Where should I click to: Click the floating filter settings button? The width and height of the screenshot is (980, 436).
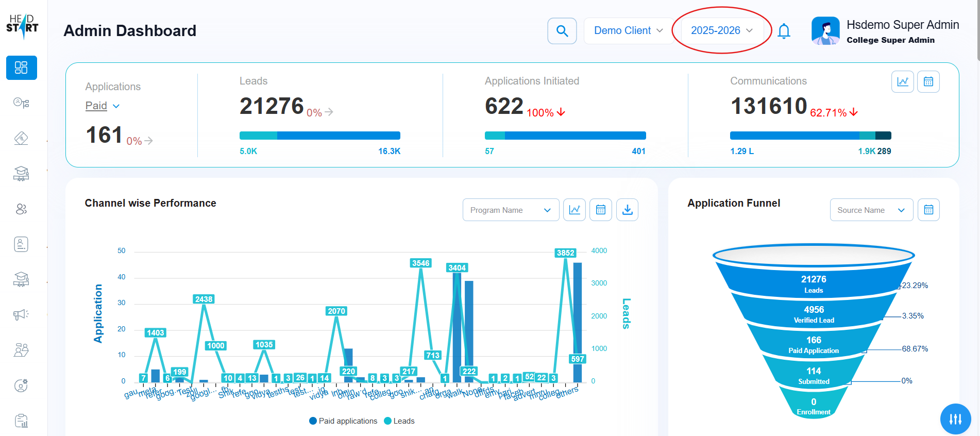coord(955,419)
